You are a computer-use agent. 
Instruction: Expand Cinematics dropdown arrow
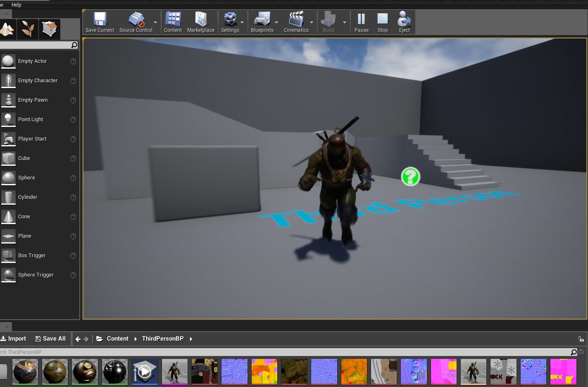pyautogui.click(x=312, y=22)
